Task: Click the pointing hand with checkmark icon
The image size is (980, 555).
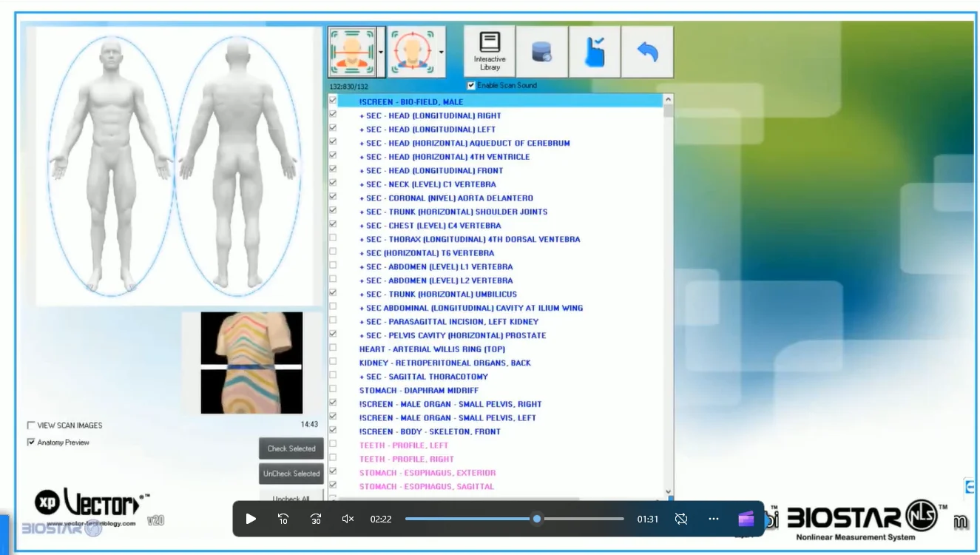Action: [594, 52]
